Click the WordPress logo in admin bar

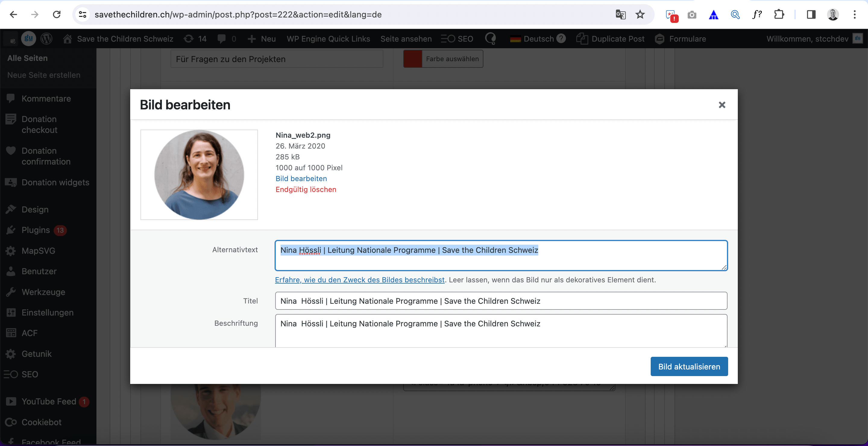tap(46, 39)
